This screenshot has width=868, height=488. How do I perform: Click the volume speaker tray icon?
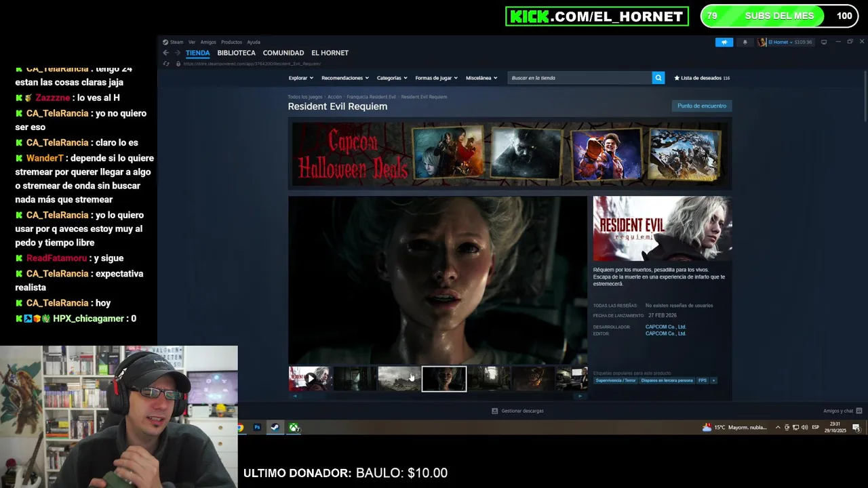click(x=805, y=428)
